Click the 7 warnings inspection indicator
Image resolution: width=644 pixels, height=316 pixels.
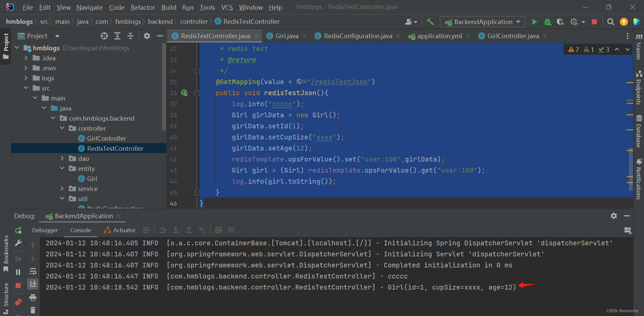[574, 49]
